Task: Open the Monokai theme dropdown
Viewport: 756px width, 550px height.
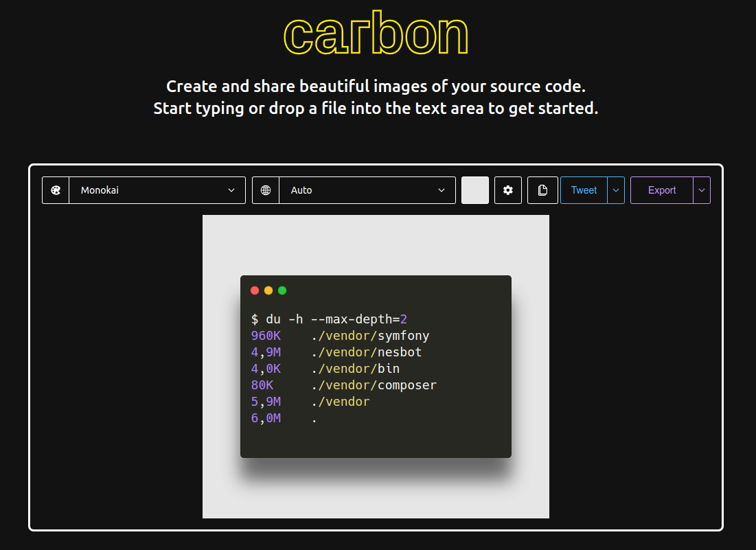Action: click(157, 190)
